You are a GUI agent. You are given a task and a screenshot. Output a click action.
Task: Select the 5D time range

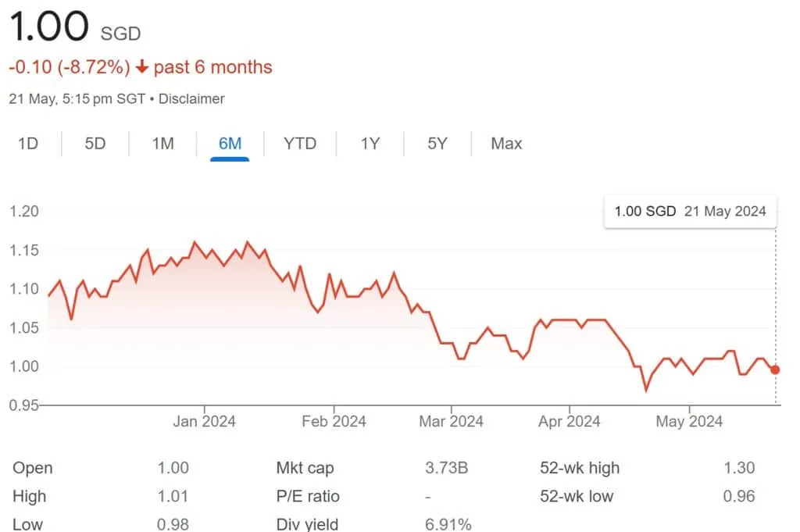pos(94,144)
